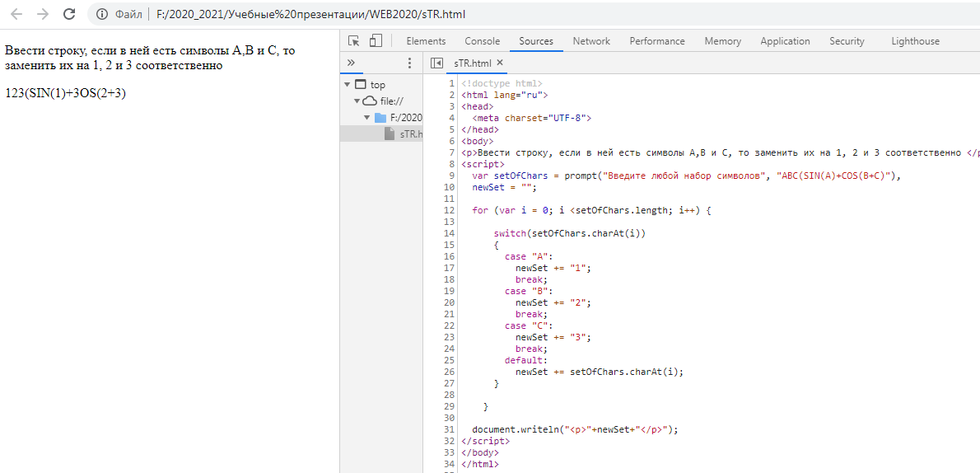Image resolution: width=980 pixels, height=473 pixels.
Task: Click the inspect element picker icon
Action: [354, 41]
